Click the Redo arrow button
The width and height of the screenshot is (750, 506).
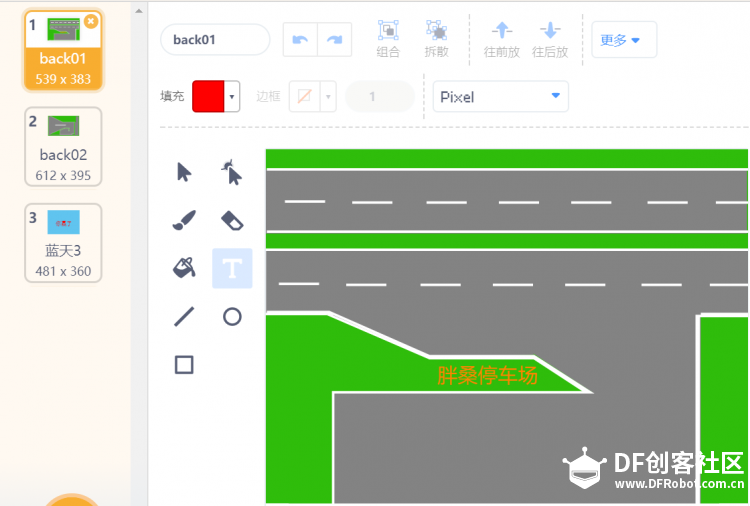335,40
